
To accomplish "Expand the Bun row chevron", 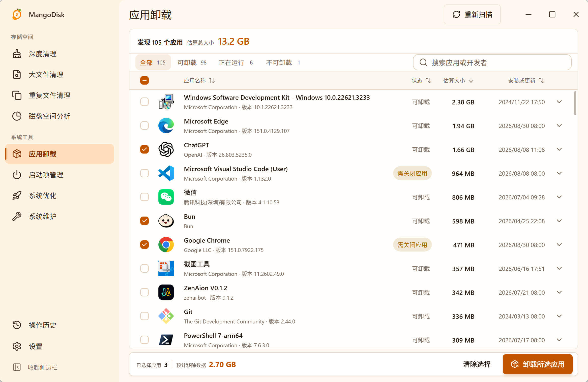I will coord(559,221).
